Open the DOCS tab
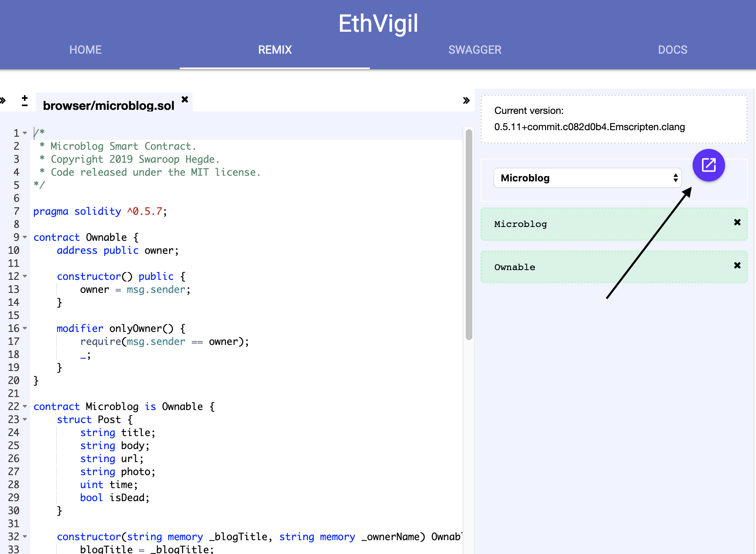 tap(673, 50)
